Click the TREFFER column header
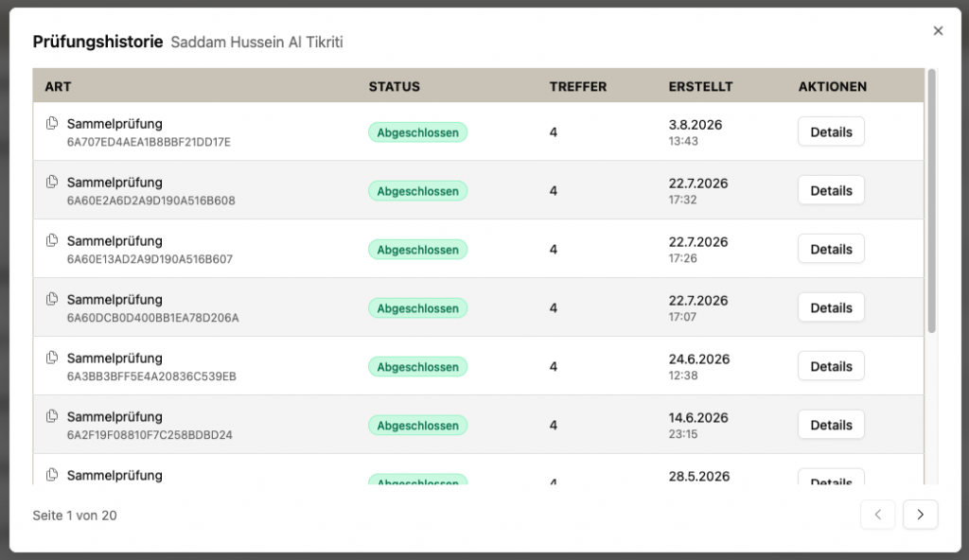969x560 pixels. click(578, 86)
